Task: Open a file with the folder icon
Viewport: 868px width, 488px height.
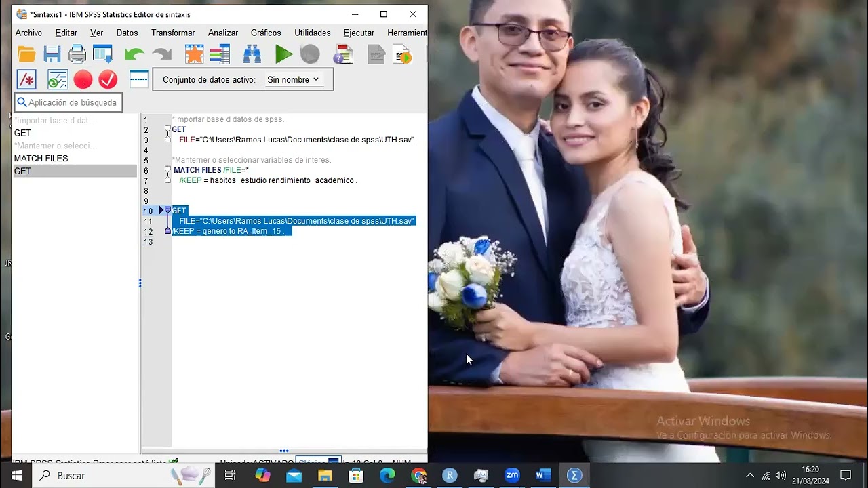Action: click(26, 55)
